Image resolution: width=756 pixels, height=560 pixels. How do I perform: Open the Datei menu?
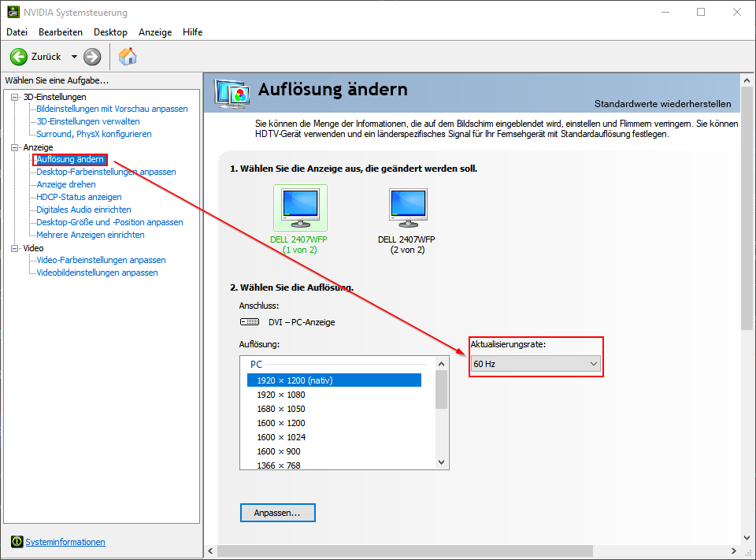(x=17, y=32)
